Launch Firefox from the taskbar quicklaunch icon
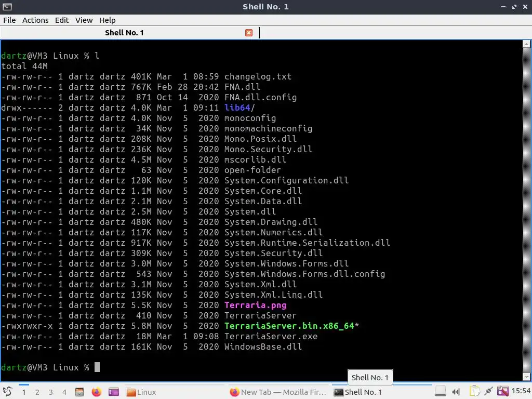 [x=97, y=392]
